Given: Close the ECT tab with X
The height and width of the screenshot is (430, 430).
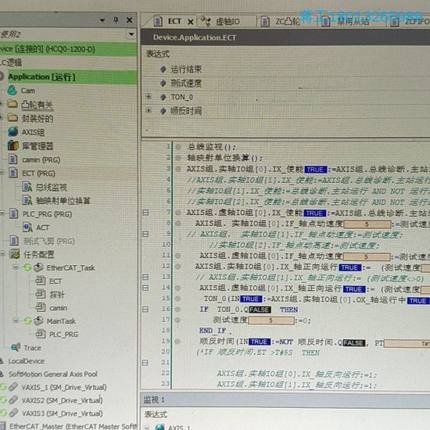Looking at the screenshot, I should (190, 22).
